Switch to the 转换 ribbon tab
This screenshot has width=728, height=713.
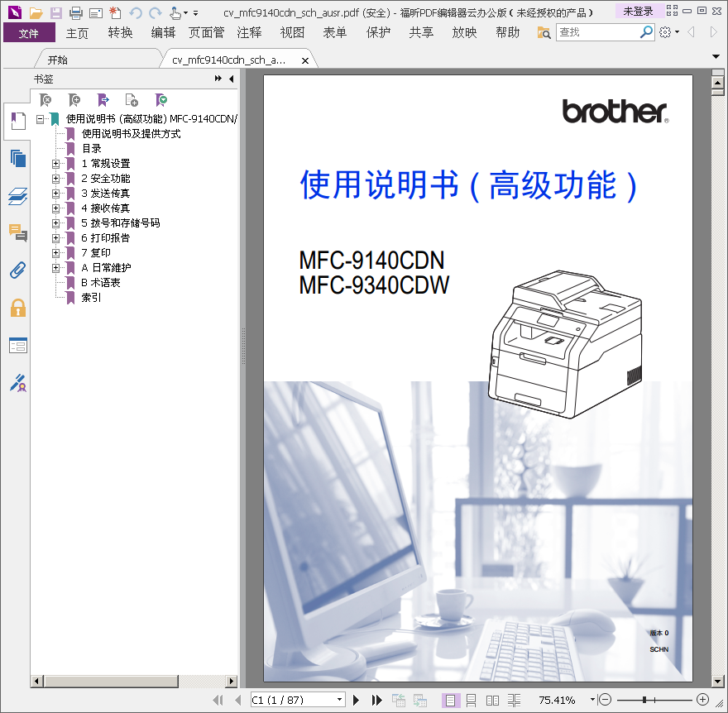coord(120,33)
